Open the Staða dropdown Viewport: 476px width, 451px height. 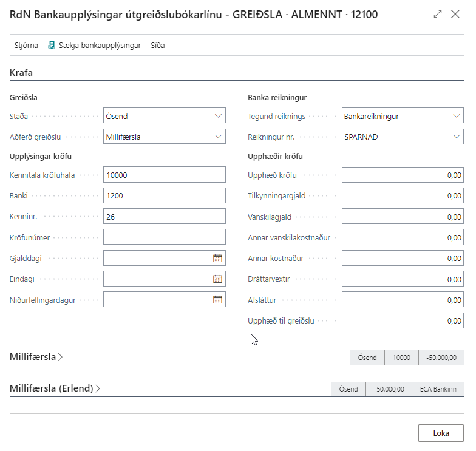219,116
